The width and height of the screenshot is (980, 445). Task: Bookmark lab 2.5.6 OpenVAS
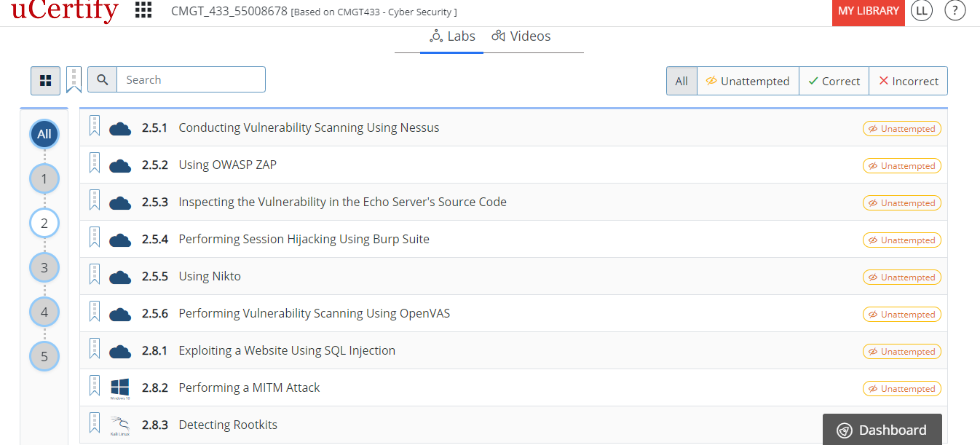click(94, 312)
